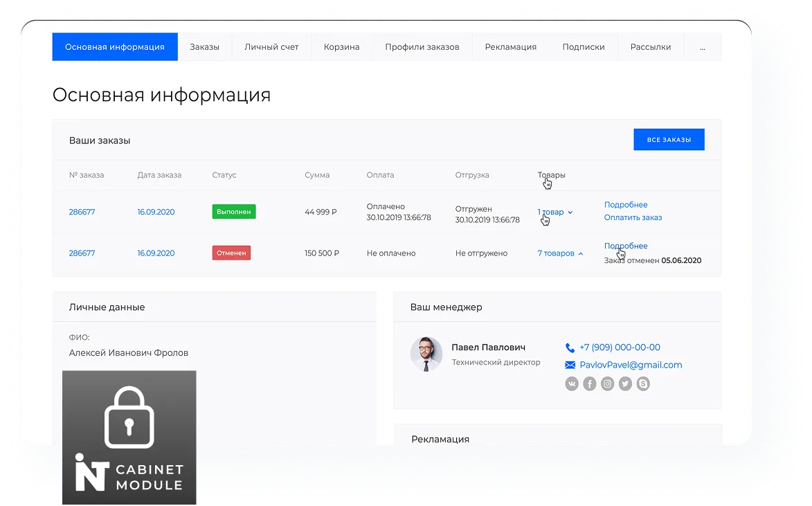Click the envelope icon beside manager's email
812x506 pixels.
coord(570,365)
